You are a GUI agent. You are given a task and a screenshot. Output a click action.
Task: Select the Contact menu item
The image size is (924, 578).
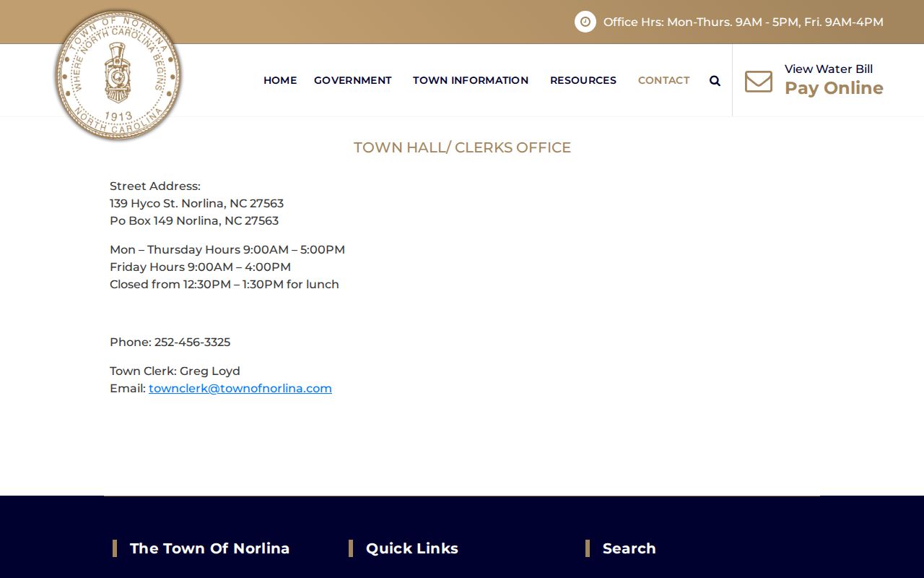[664, 80]
